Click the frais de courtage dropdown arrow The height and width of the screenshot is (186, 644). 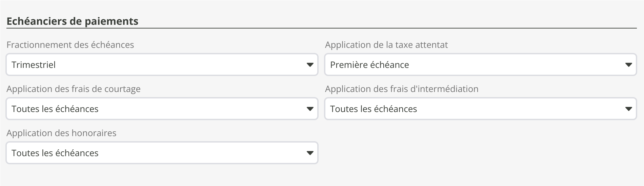(310, 109)
